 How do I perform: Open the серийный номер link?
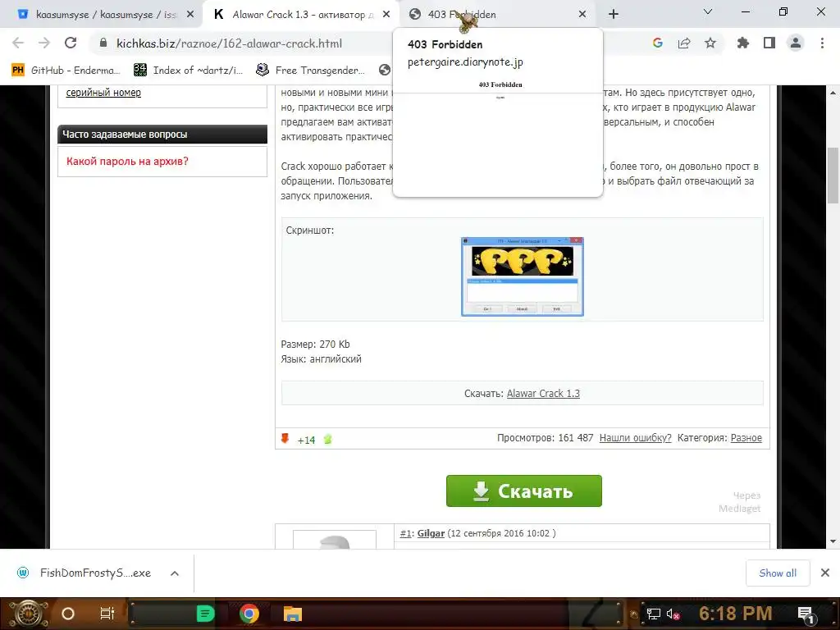(103, 92)
